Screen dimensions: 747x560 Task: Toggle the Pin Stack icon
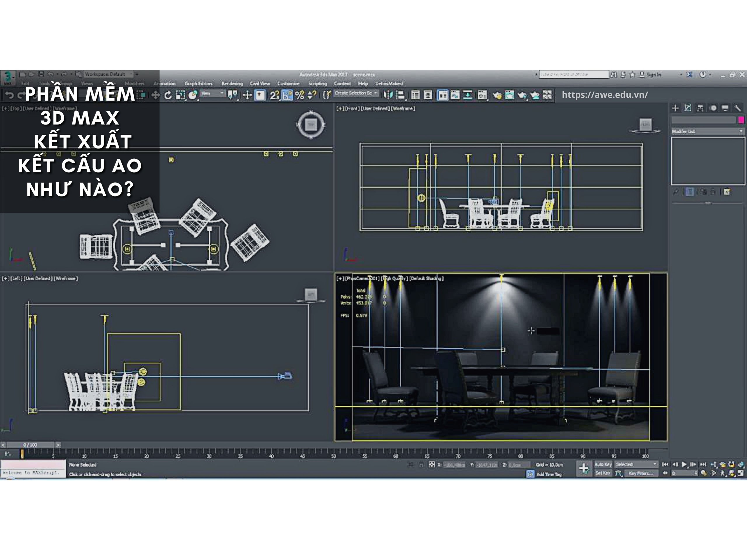[676, 192]
